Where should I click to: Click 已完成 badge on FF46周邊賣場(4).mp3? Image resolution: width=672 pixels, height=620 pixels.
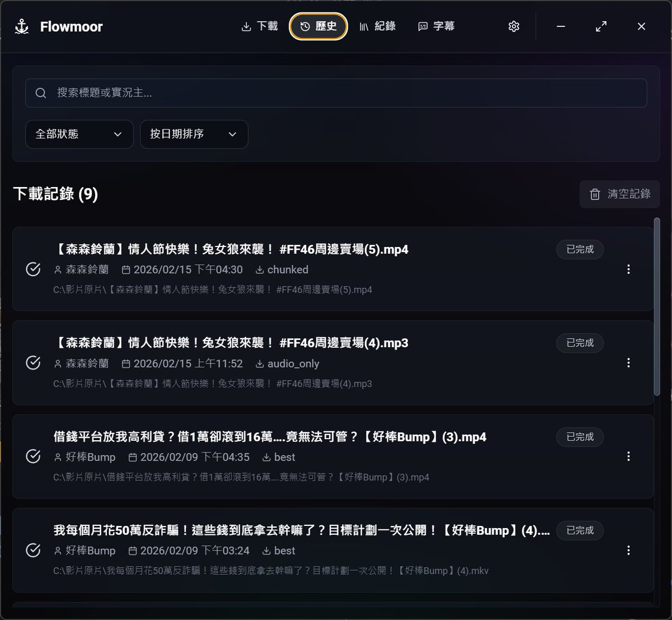[x=580, y=343]
